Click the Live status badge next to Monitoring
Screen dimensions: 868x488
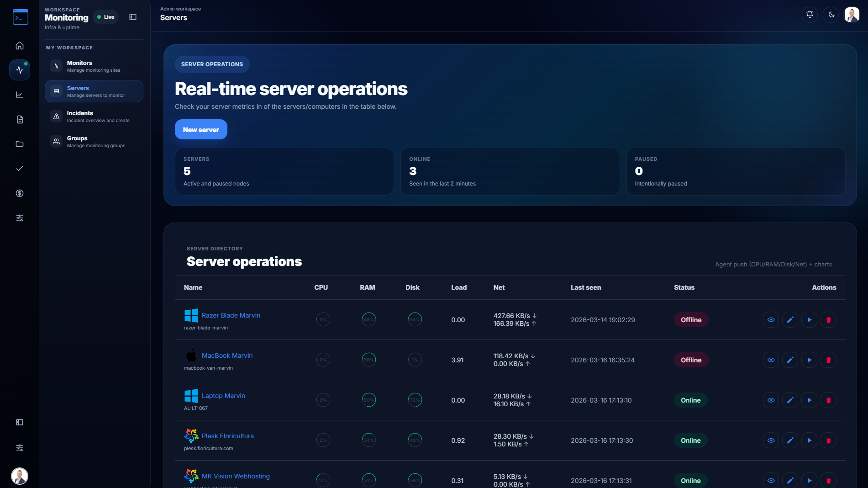coord(105,16)
